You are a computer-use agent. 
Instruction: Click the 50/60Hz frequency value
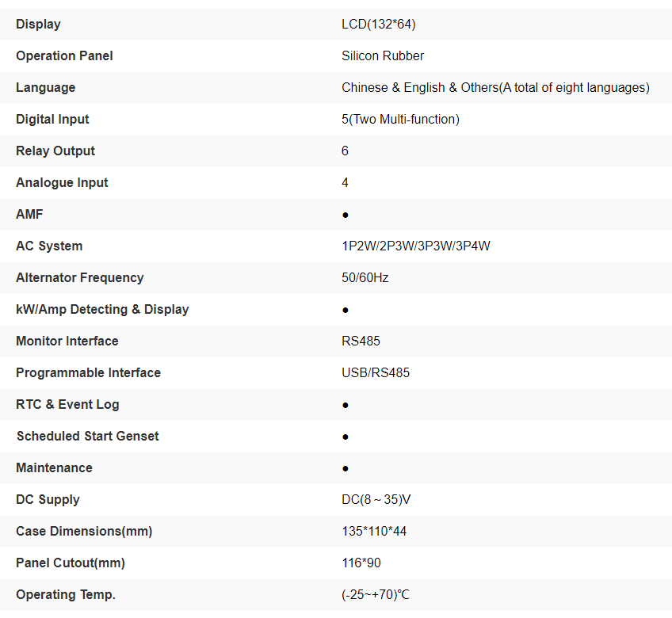pos(365,277)
